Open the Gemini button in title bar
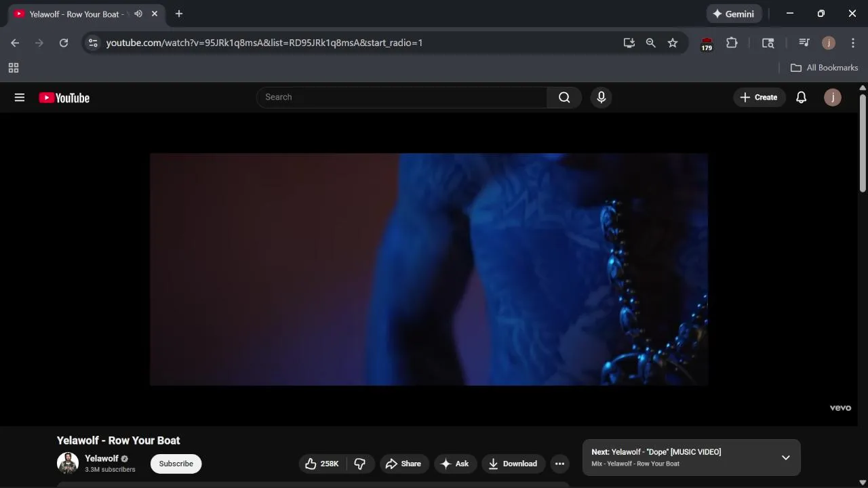Image resolution: width=868 pixels, height=488 pixels. coord(734,14)
